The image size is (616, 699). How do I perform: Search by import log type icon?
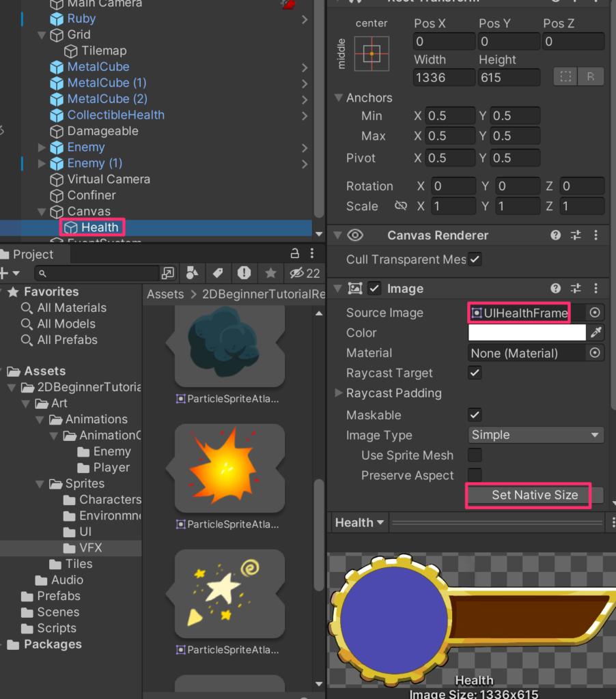click(x=244, y=273)
